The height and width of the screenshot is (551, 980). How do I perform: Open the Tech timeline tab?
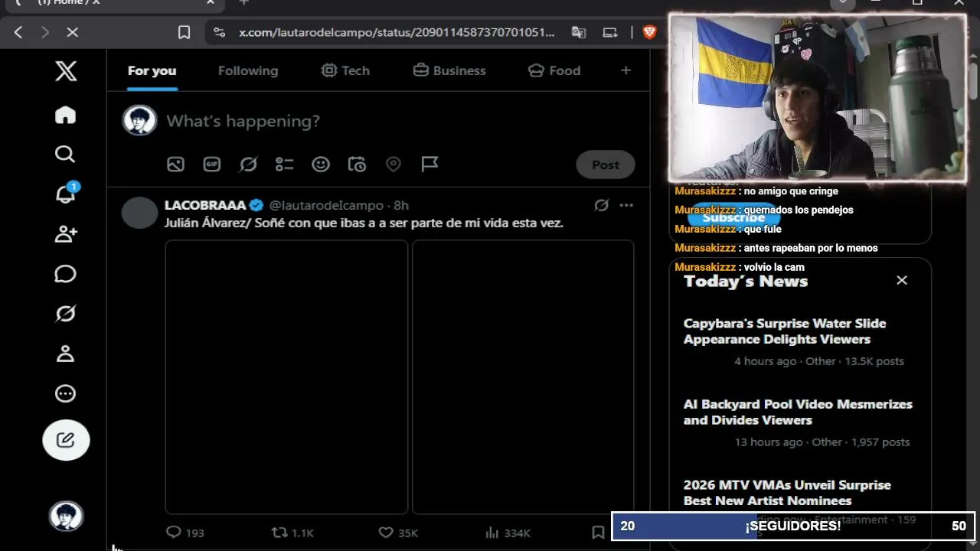[x=345, y=70]
